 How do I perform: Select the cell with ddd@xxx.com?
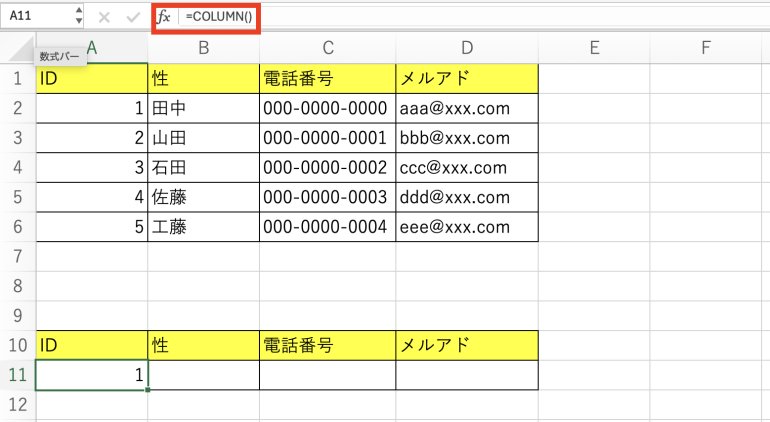pyautogui.click(x=467, y=197)
